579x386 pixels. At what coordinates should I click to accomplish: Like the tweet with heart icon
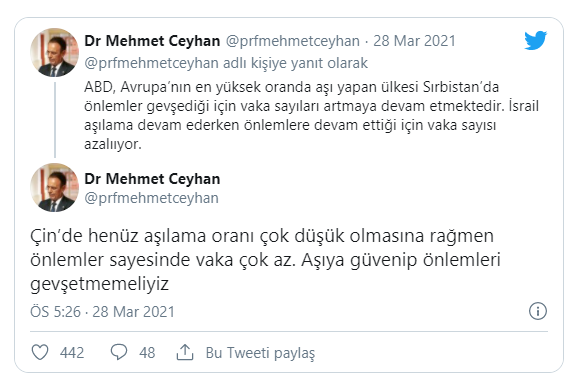[x=40, y=352]
